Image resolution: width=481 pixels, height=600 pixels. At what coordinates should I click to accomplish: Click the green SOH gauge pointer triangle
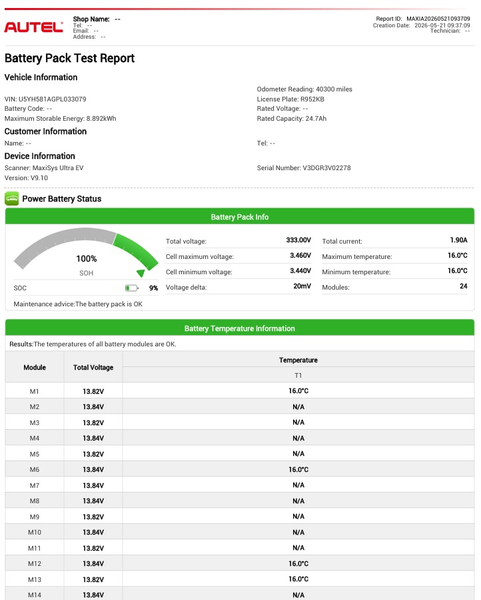[140, 273]
